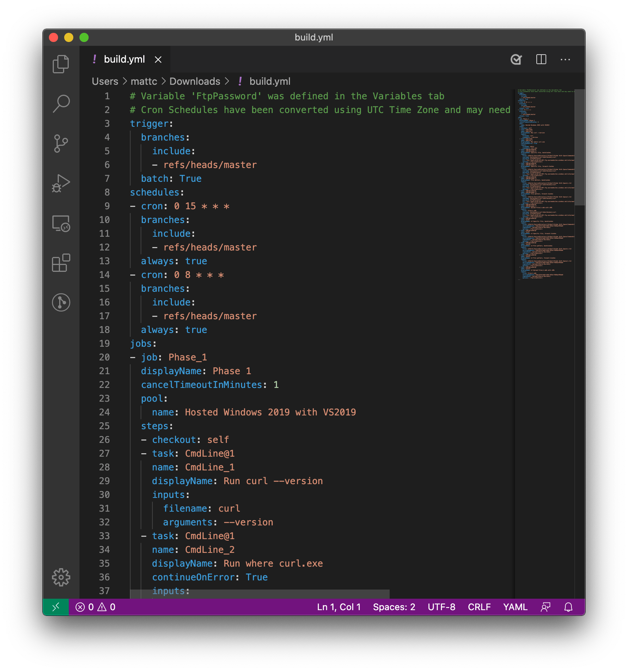Open the Extensions view icon
Screen dimensions: 628x672
coord(61,263)
